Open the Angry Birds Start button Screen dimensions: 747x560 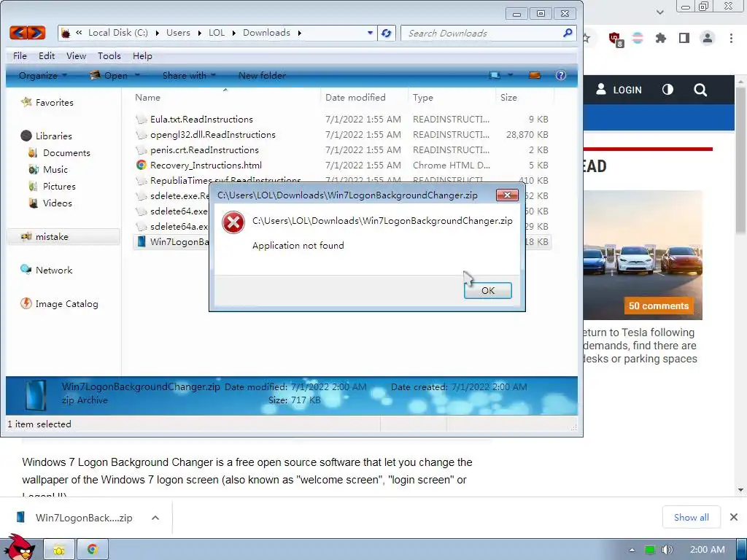tap(19, 548)
